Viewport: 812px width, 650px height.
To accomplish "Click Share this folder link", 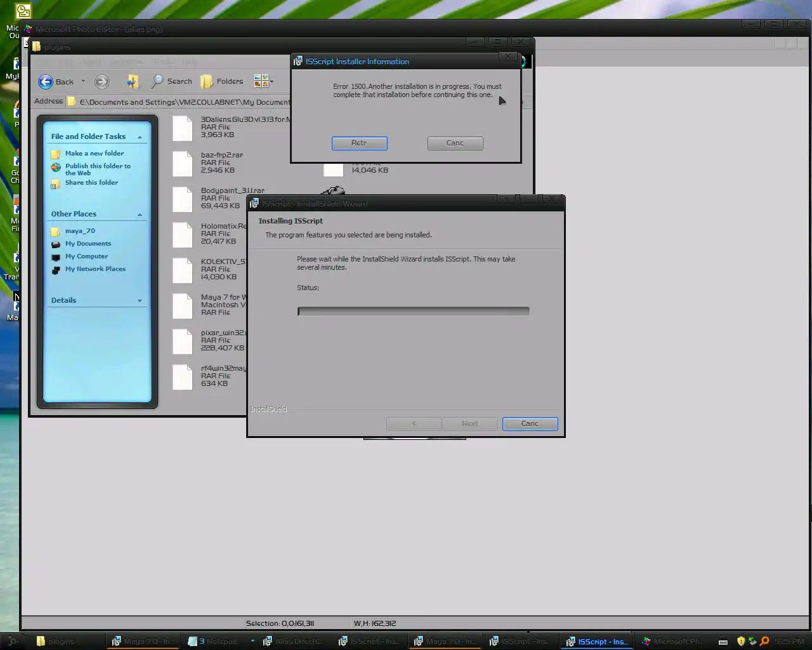I will 91,183.
